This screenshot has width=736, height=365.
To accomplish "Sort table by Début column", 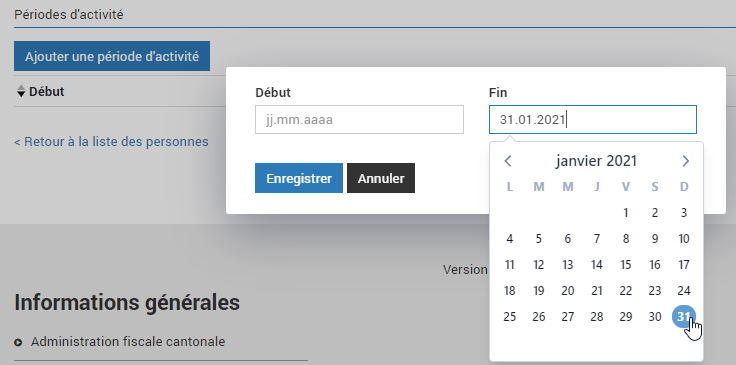I will (40, 91).
